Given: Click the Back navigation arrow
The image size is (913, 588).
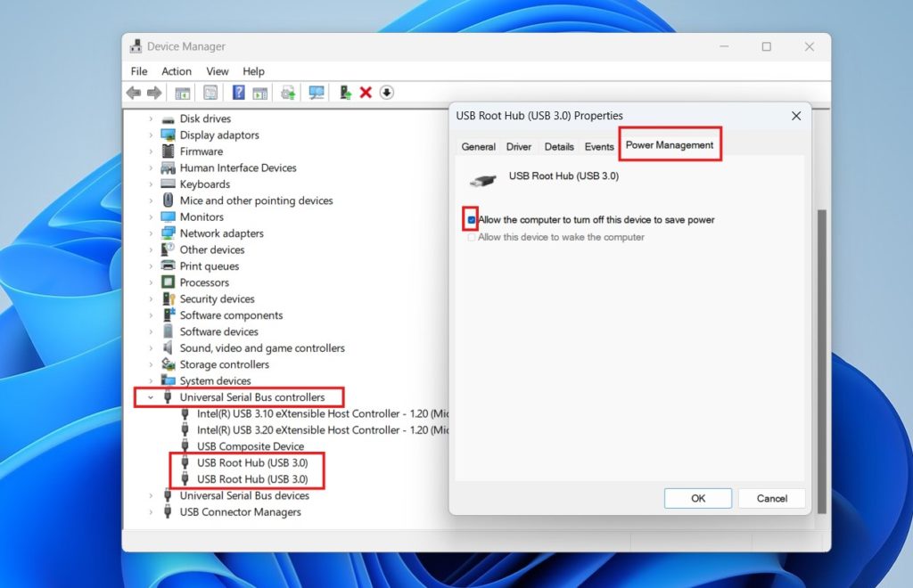Looking at the screenshot, I should coord(133,92).
